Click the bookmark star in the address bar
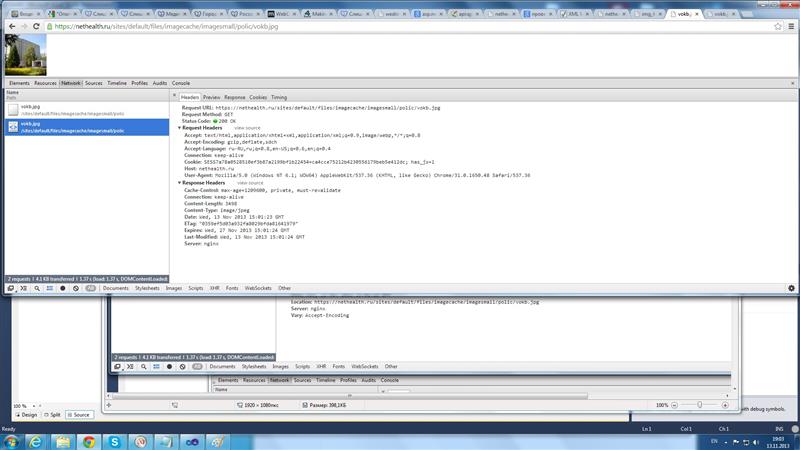Screen dimensions: 800x450 tap(775, 27)
